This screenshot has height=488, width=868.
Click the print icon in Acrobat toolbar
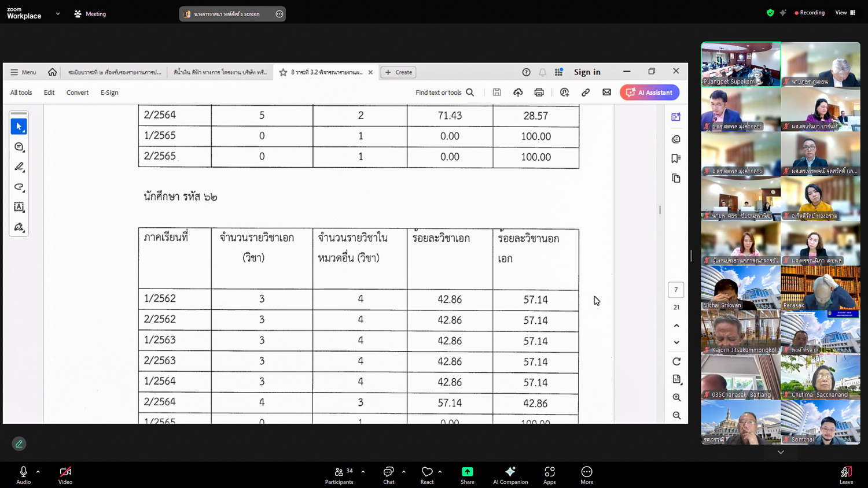539,93
